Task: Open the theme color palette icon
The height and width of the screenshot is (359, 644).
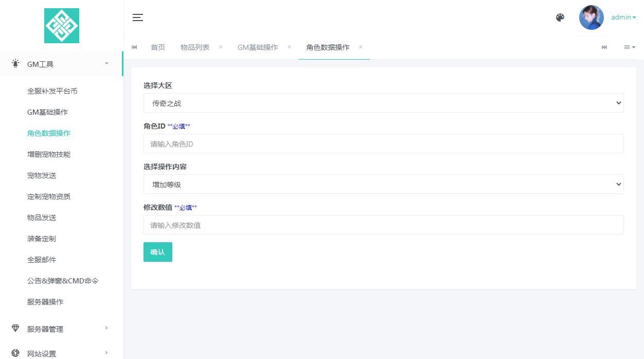Action: (x=560, y=17)
